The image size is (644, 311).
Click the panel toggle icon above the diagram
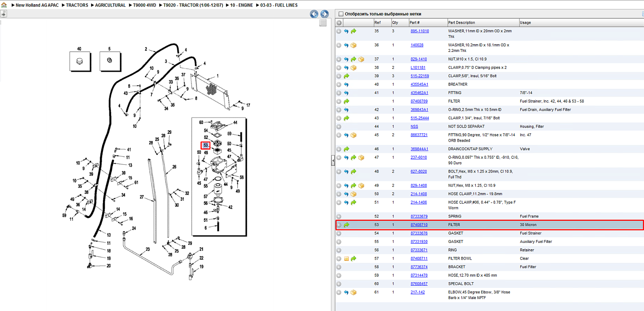3,14
